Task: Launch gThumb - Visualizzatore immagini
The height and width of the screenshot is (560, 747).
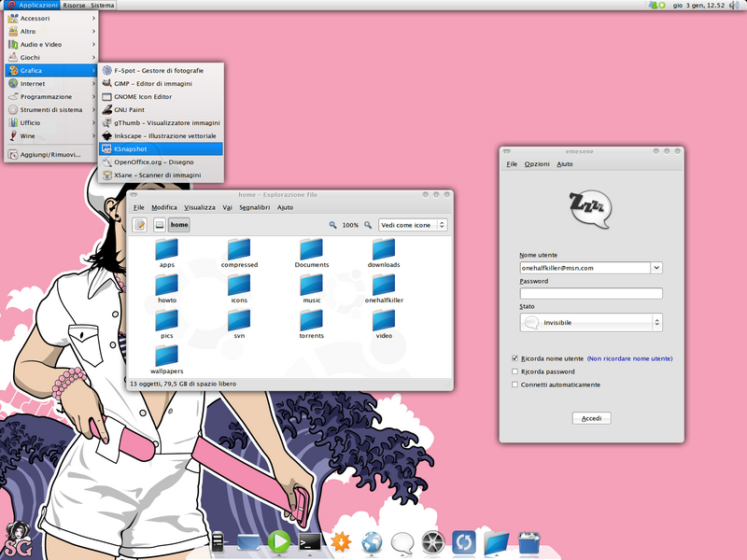Action: click(161, 123)
